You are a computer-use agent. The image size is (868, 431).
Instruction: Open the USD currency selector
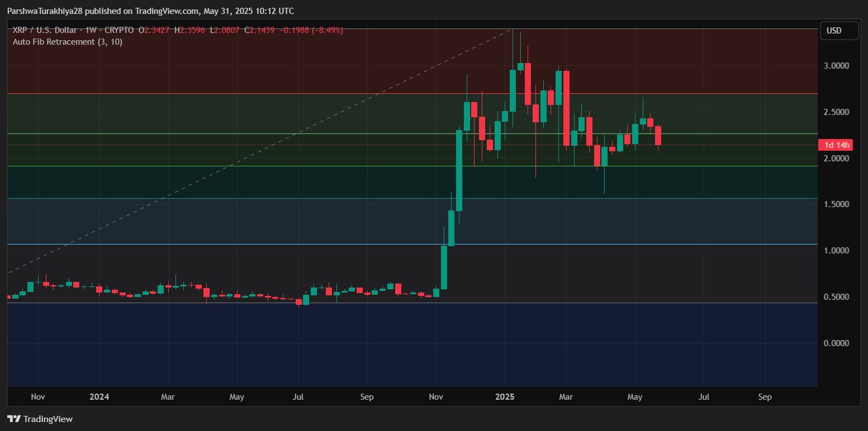[839, 31]
